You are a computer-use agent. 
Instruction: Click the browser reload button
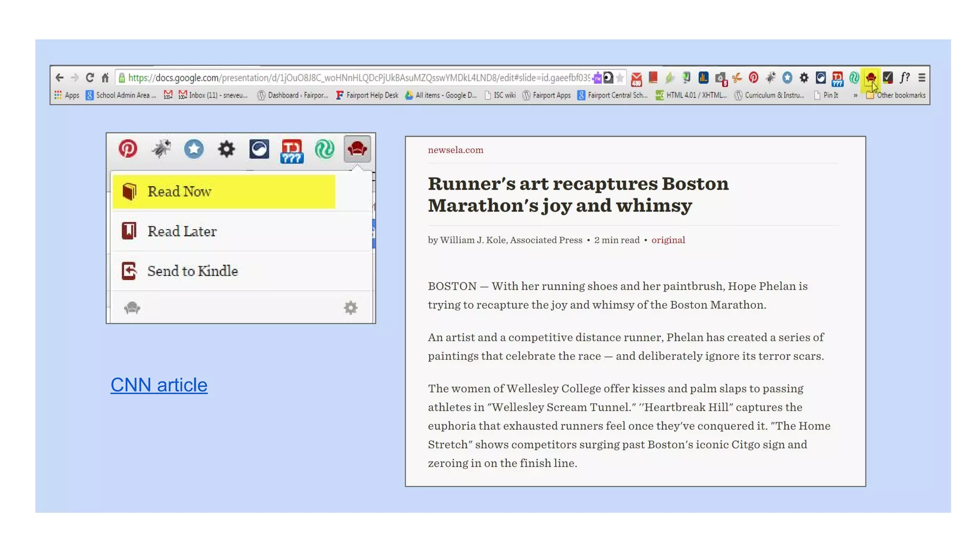[x=89, y=77]
